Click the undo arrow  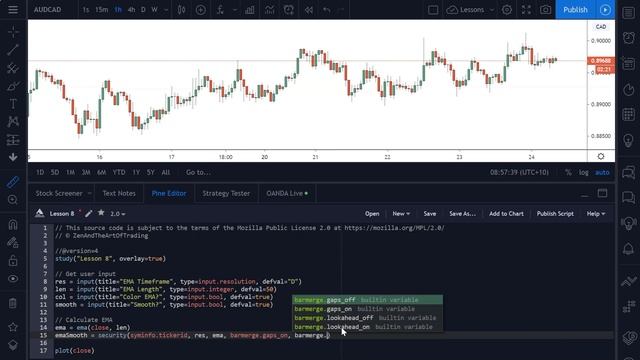click(327, 9)
